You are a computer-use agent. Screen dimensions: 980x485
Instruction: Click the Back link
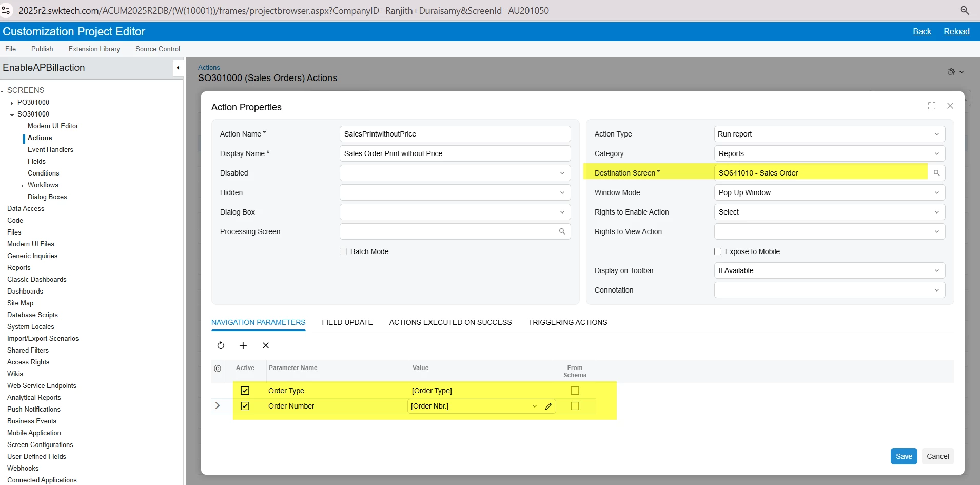(922, 31)
